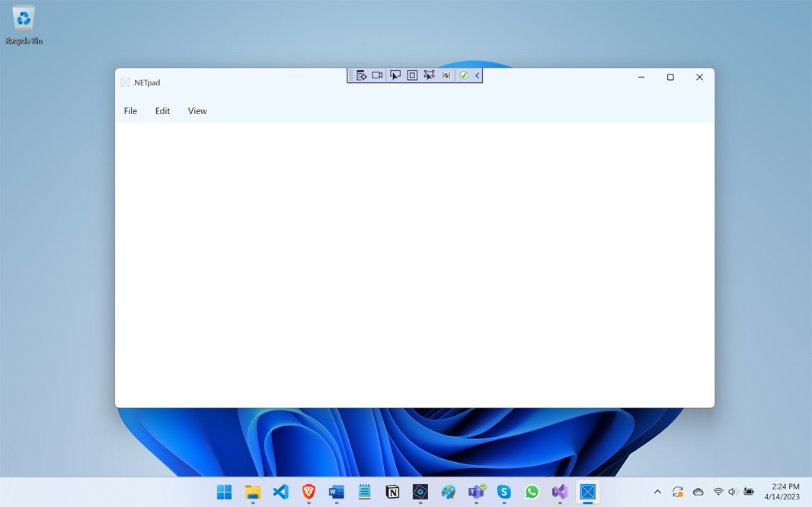Show hidden system tray icons

pyautogui.click(x=657, y=492)
